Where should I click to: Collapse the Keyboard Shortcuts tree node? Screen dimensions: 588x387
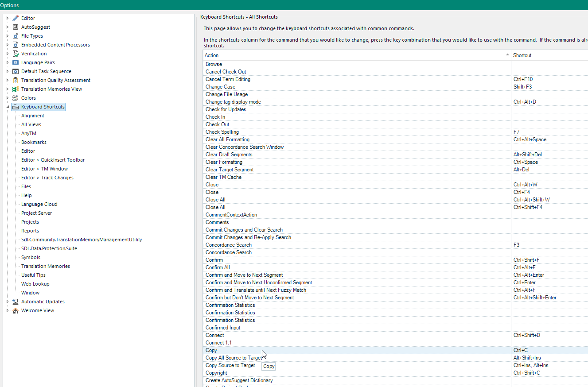click(x=8, y=107)
